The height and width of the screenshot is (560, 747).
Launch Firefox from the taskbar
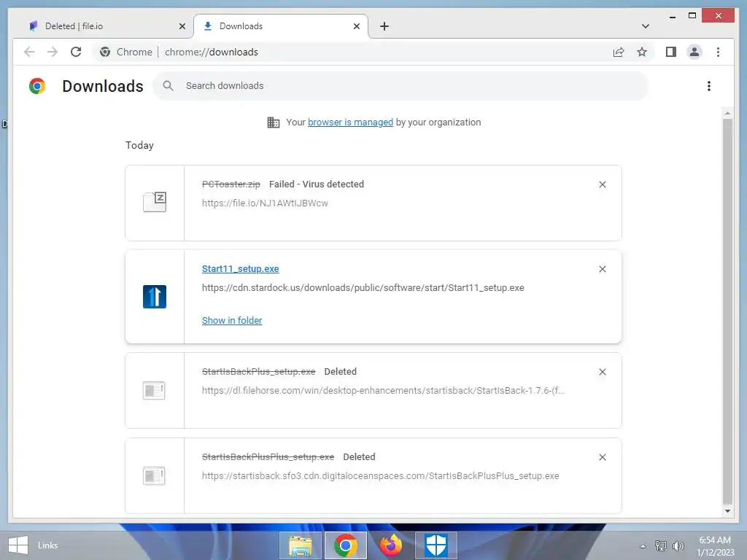point(391,545)
